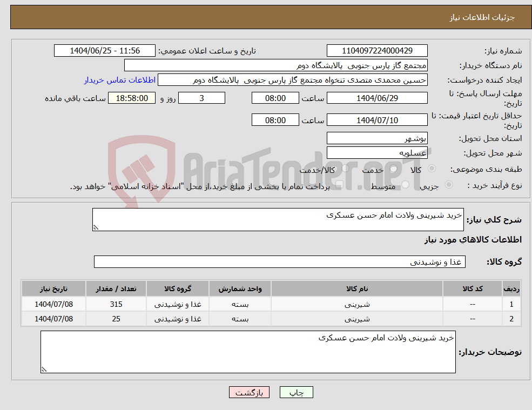Viewport: 532px width, 410px height.
Task: Click the request number field 1104097224000429
Action: (377, 51)
